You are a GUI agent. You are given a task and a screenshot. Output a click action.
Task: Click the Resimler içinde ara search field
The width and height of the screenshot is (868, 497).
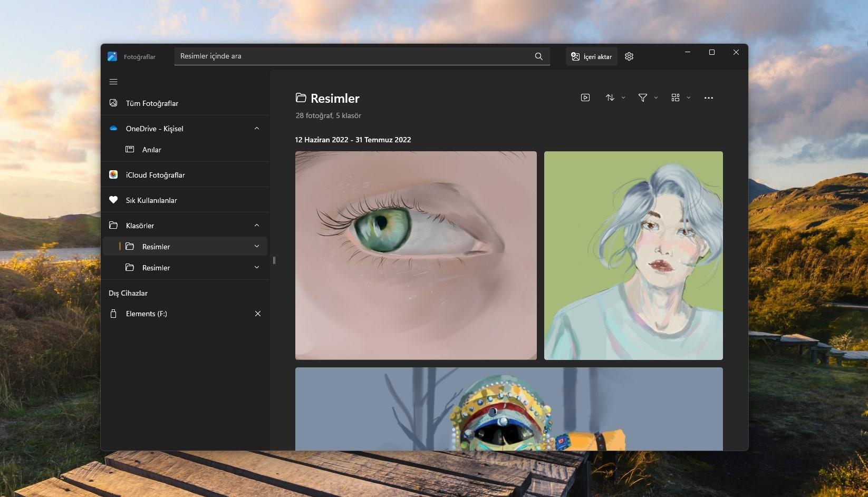(x=362, y=56)
